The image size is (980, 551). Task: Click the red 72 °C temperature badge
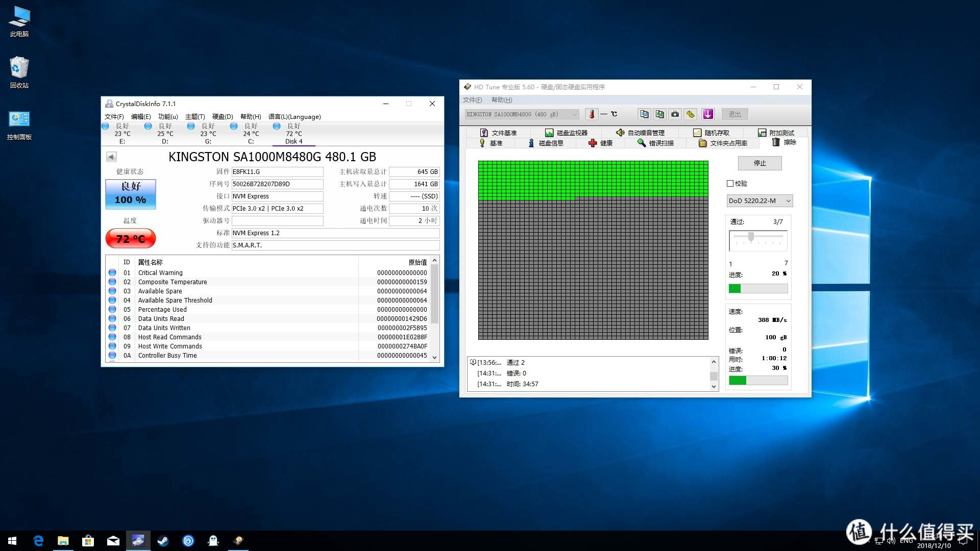[x=131, y=239]
